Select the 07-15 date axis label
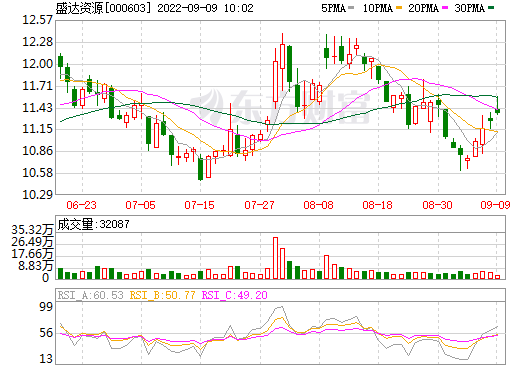This screenshot has height=365, width=520. click(200, 205)
